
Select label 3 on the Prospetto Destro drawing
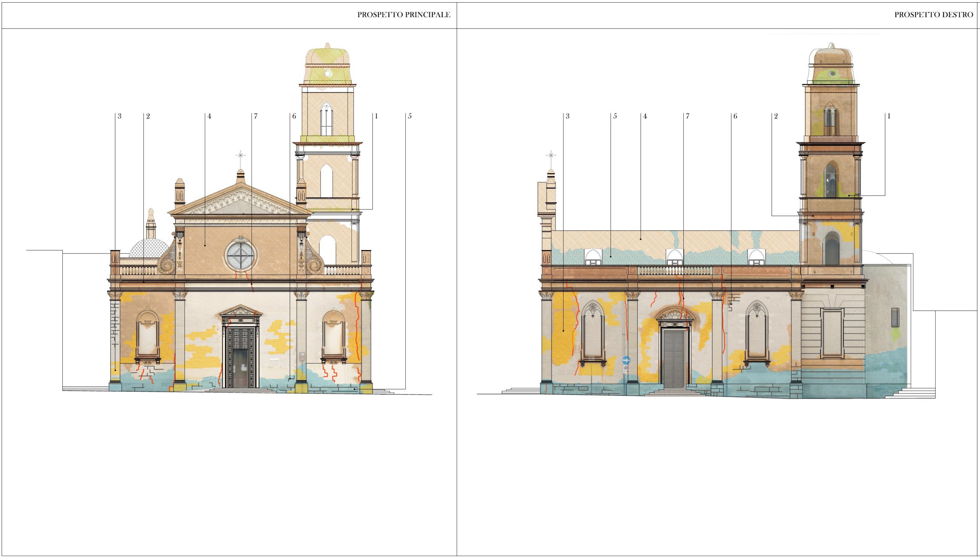pos(567,116)
